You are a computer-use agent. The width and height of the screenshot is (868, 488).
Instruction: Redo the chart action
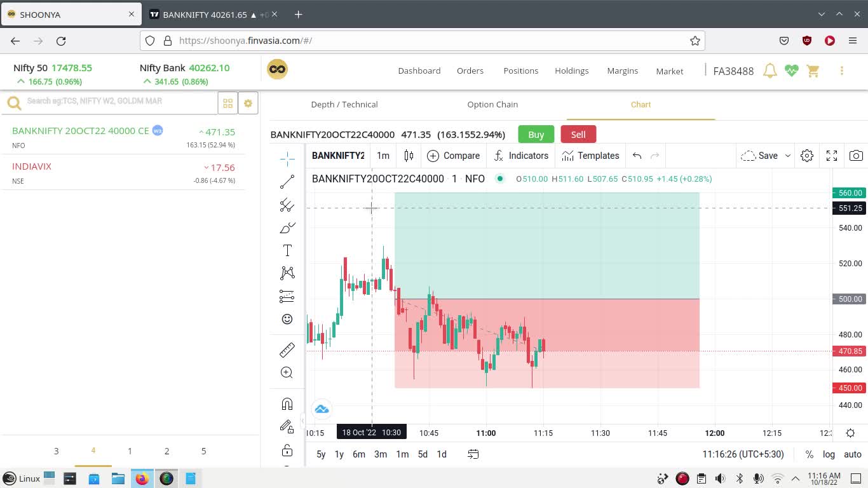click(655, 156)
